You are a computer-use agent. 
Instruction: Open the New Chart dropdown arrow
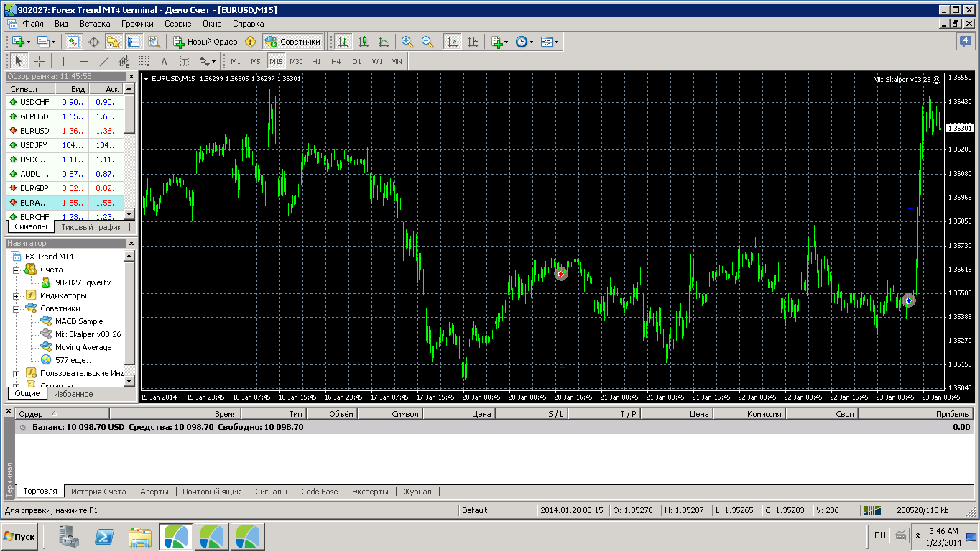click(27, 42)
